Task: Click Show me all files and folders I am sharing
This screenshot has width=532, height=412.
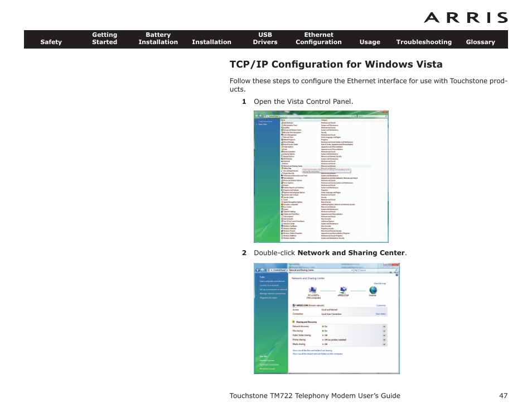Action: click(x=312, y=350)
